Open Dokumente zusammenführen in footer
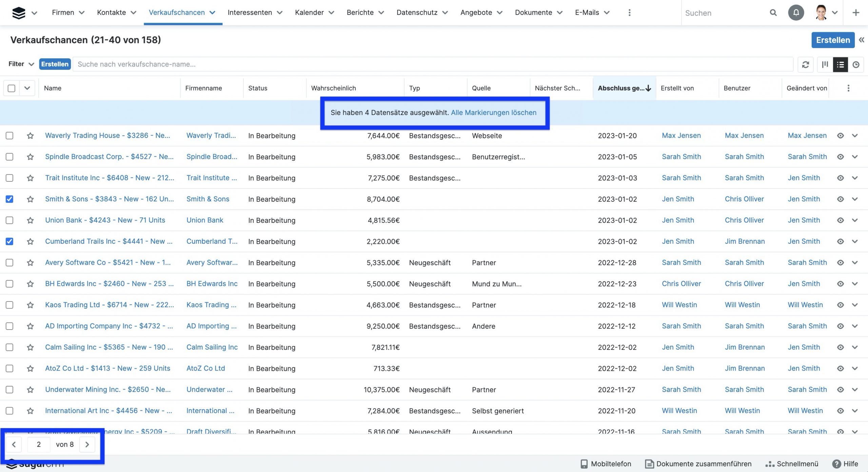868x472 pixels. (x=698, y=464)
